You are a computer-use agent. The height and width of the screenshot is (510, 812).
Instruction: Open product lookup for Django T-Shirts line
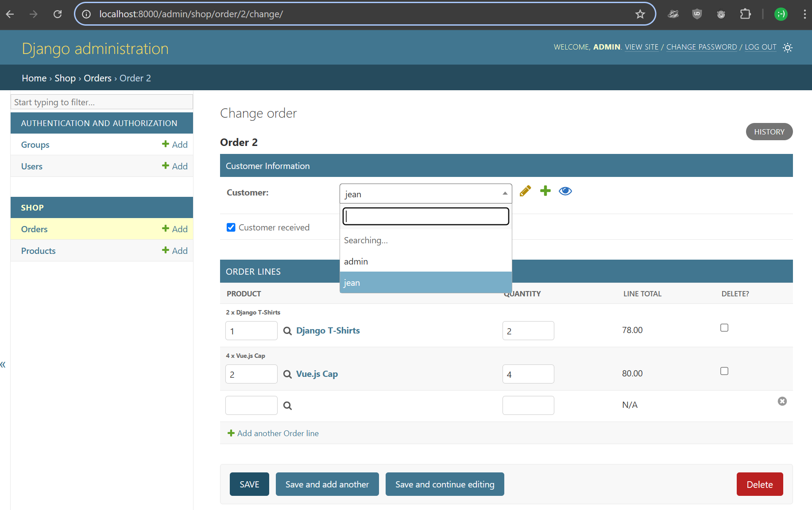(x=287, y=331)
